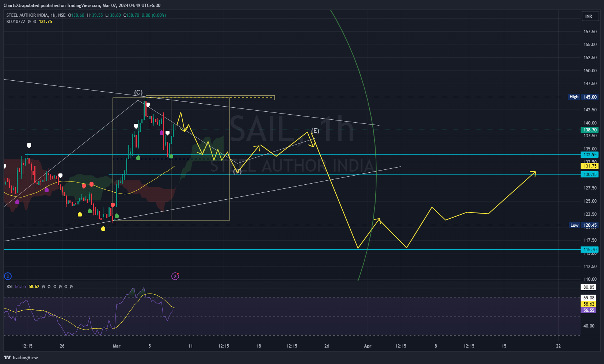Click the 80.85 RSI scale label
Screen dimensions: 604x364
click(x=589, y=287)
